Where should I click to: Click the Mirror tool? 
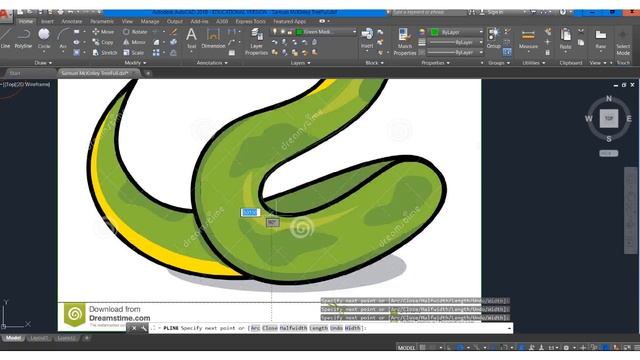coord(134,42)
